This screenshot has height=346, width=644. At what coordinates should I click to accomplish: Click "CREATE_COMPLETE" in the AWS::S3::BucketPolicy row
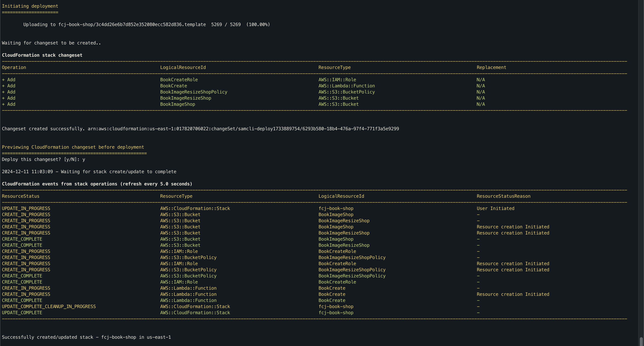click(22, 276)
